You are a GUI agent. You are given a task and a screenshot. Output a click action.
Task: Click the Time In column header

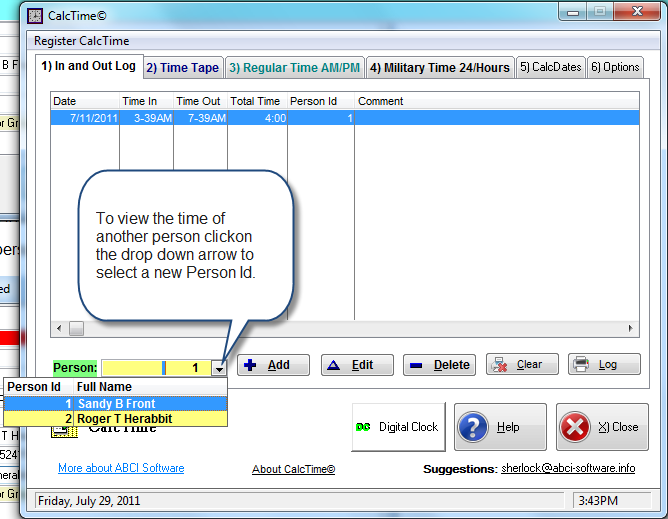[146, 101]
